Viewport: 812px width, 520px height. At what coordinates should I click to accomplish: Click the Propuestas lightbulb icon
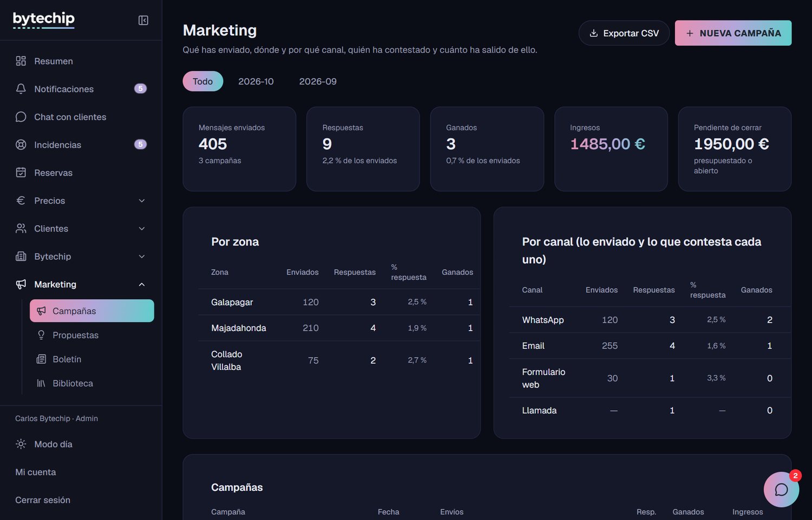click(41, 335)
